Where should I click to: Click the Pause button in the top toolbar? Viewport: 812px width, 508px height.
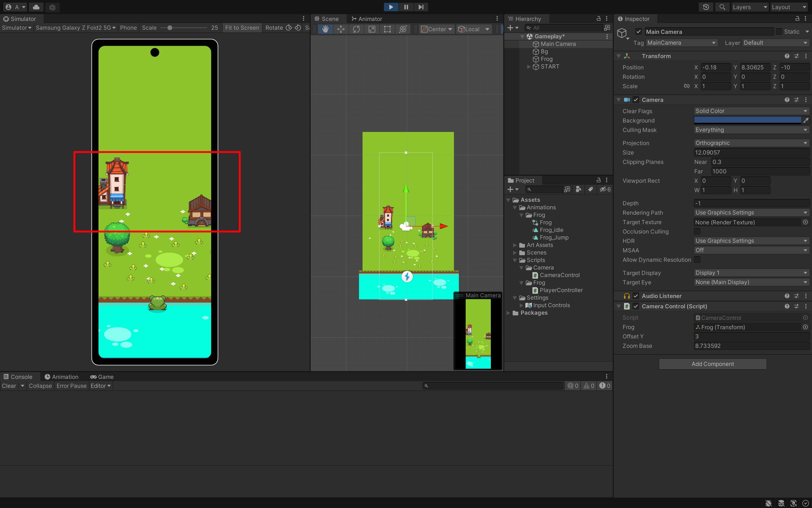[x=406, y=7]
